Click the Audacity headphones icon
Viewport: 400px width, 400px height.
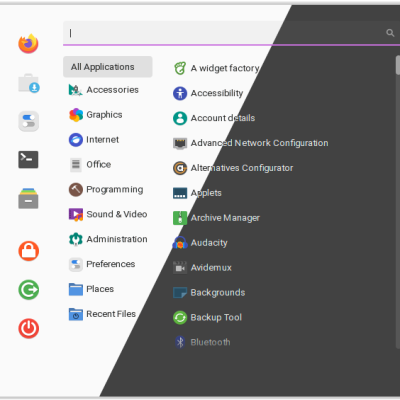tap(180, 243)
